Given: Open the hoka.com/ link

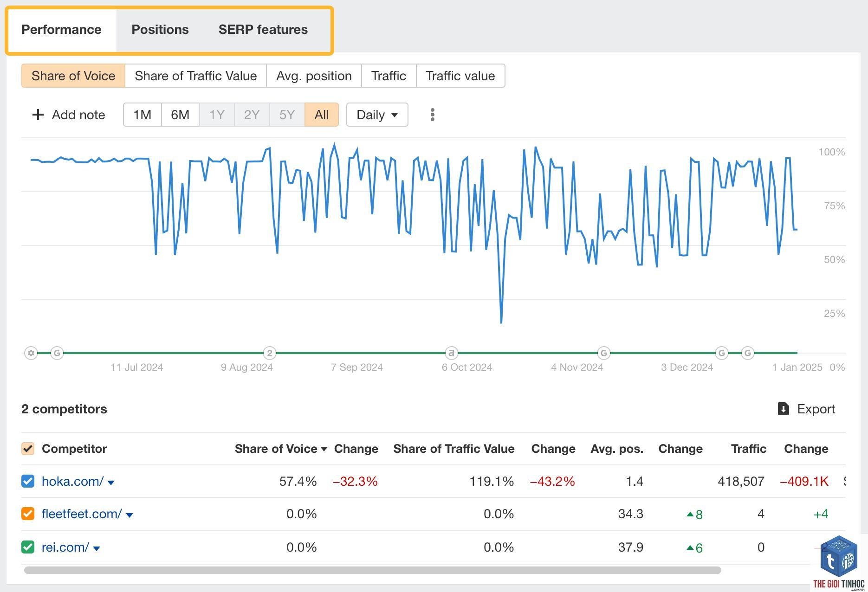Looking at the screenshot, I should 72,481.
